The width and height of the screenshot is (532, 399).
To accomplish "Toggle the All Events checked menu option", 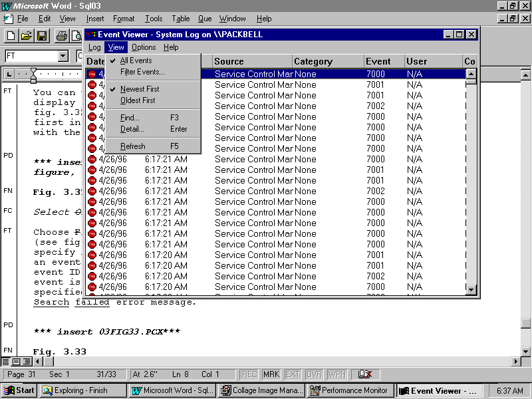I will [136, 61].
